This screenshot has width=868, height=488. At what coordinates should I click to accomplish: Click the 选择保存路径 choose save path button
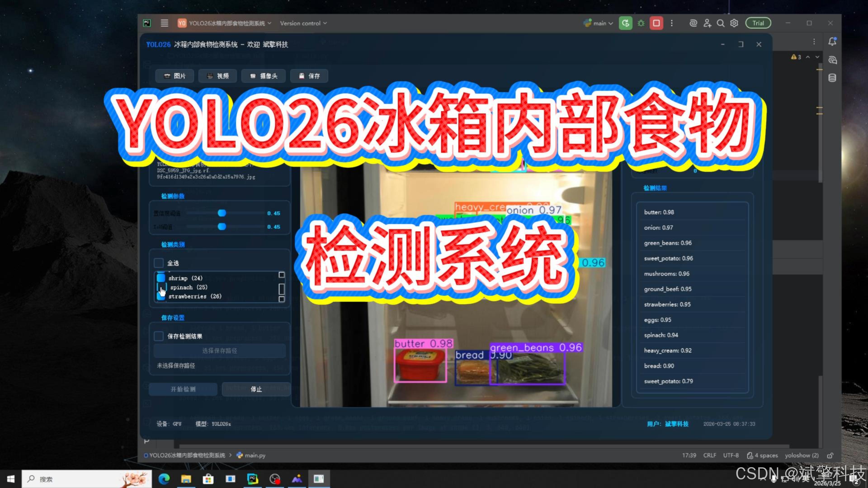coord(220,351)
